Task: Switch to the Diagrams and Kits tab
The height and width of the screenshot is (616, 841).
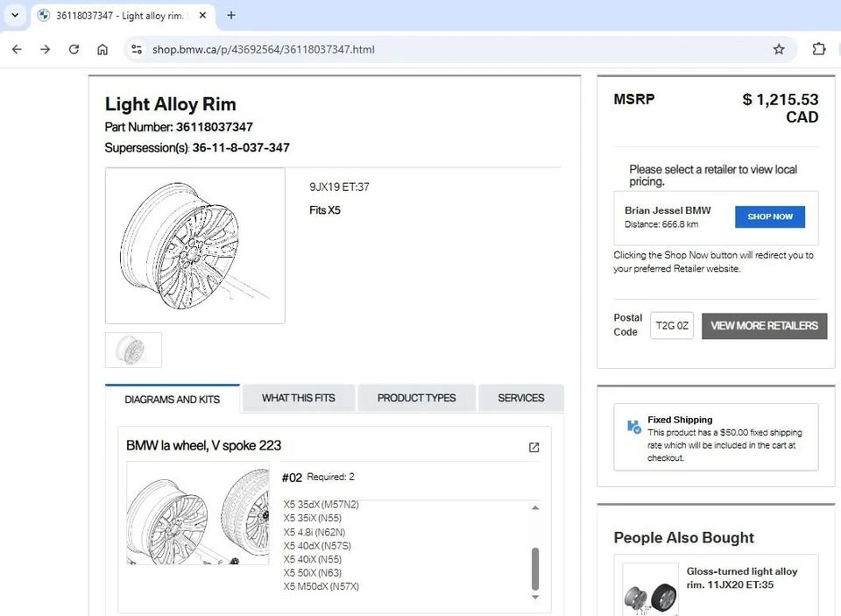Action: point(173,400)
